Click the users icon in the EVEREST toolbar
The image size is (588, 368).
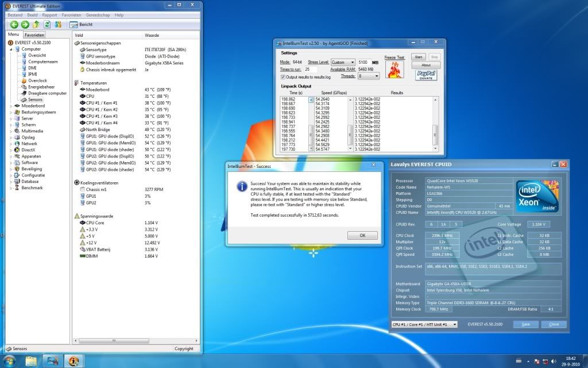tap(58, 25)
